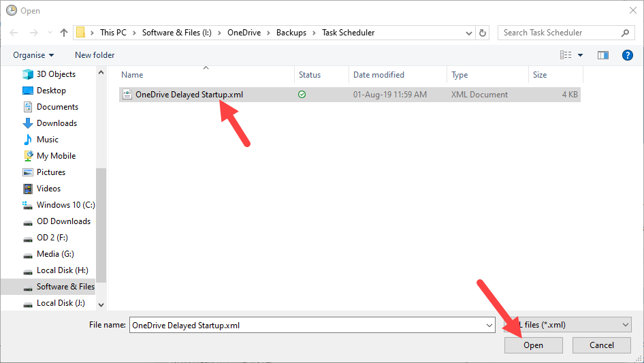Open Help with question mark icon

627,55
